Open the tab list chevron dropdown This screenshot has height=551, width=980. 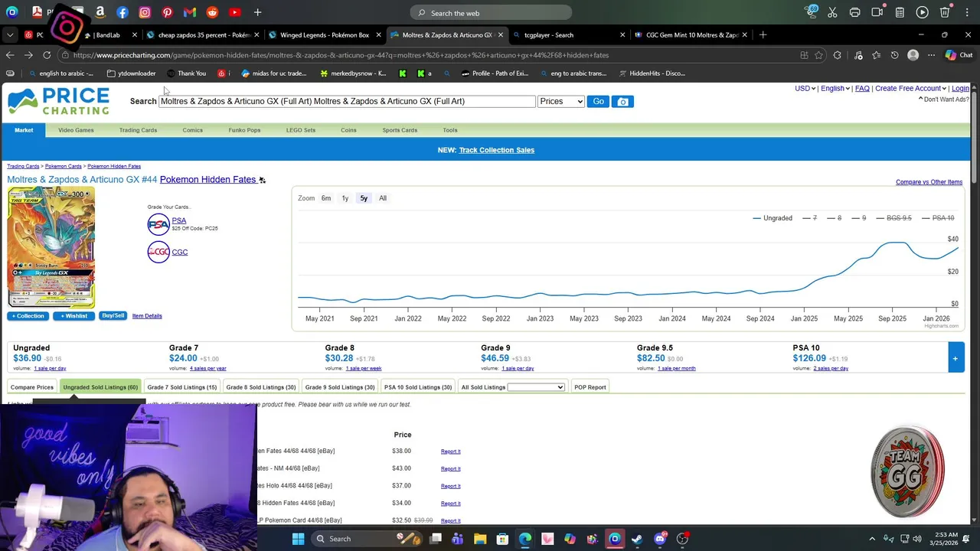pos(10,34)
